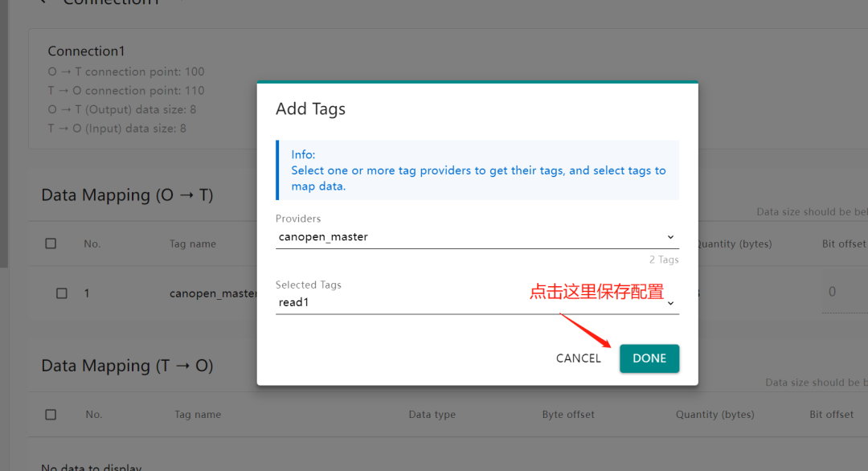Toggle select-all checkbox in O → T table
The image size is (868, 471).
51,244
